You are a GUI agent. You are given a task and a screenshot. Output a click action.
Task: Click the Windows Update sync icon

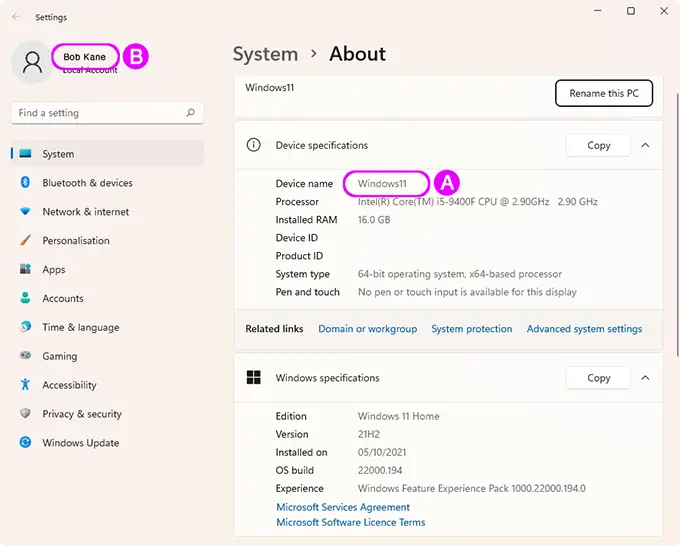point(26,442)
